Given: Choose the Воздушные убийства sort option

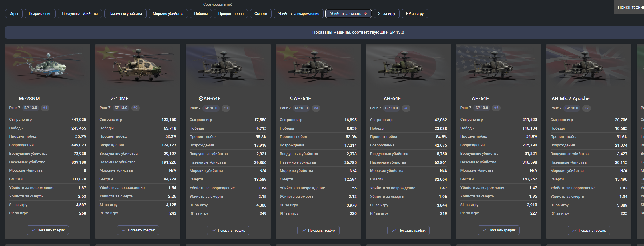Looking at the screenshot, I should click(x=80, y=14).
